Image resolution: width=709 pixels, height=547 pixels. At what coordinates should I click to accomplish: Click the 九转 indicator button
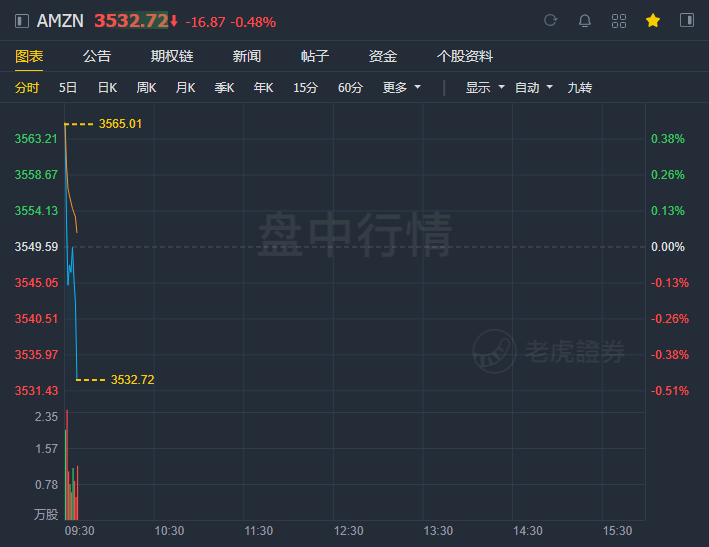click(580, 88)
